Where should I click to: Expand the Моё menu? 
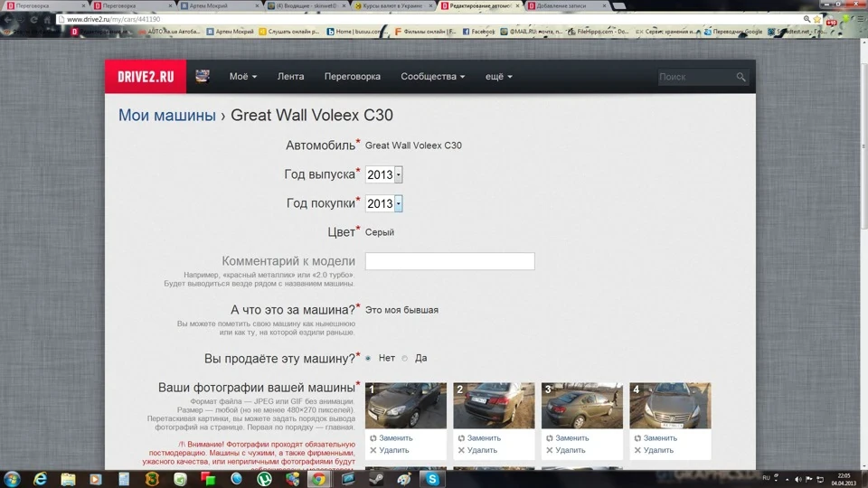(243, 76)
